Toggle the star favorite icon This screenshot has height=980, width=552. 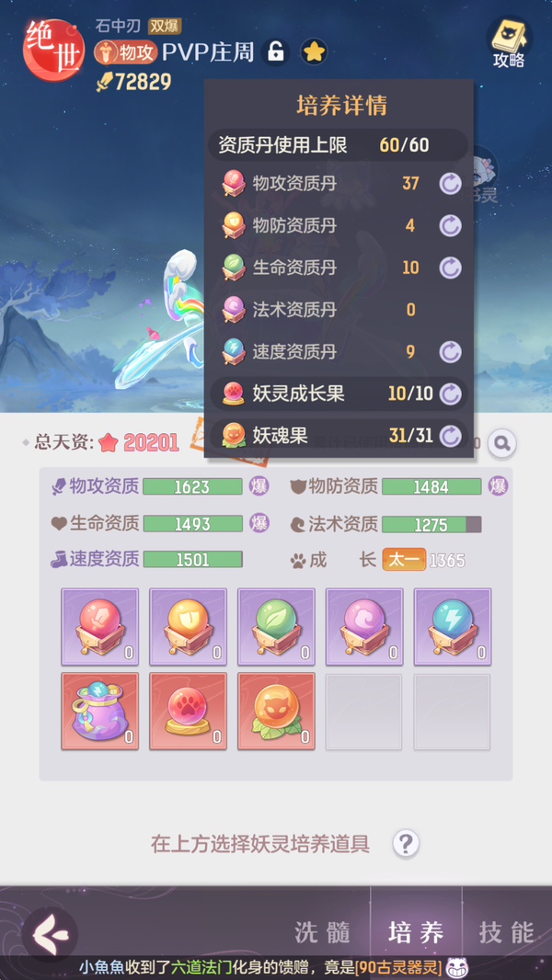click(x=314, y=52)
